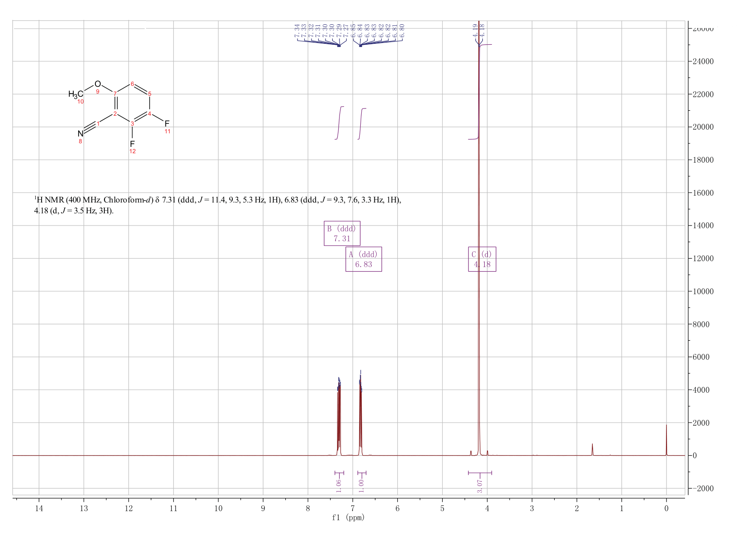Click the 7.34 peak label at top
This screenshot has height=560, width=746.
point(297,30)
